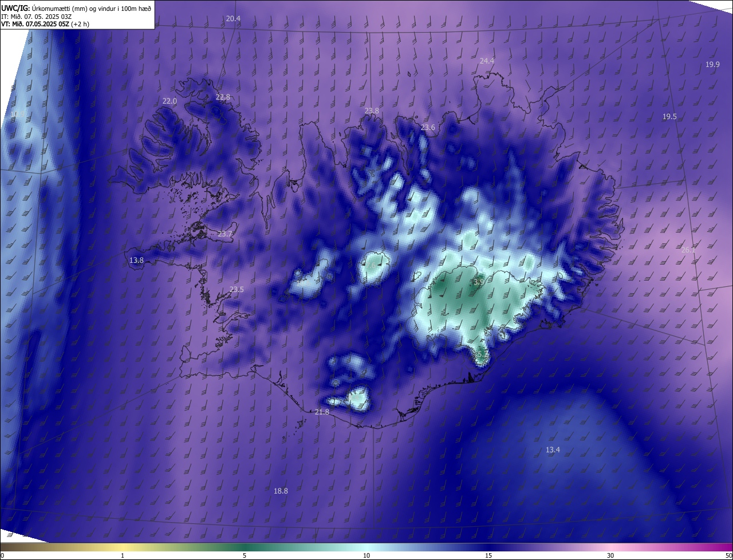Image resolution: width=733 pixels, height=560 pixels.
Task: Click the color bar tick label 50
Action: (728, 555)
